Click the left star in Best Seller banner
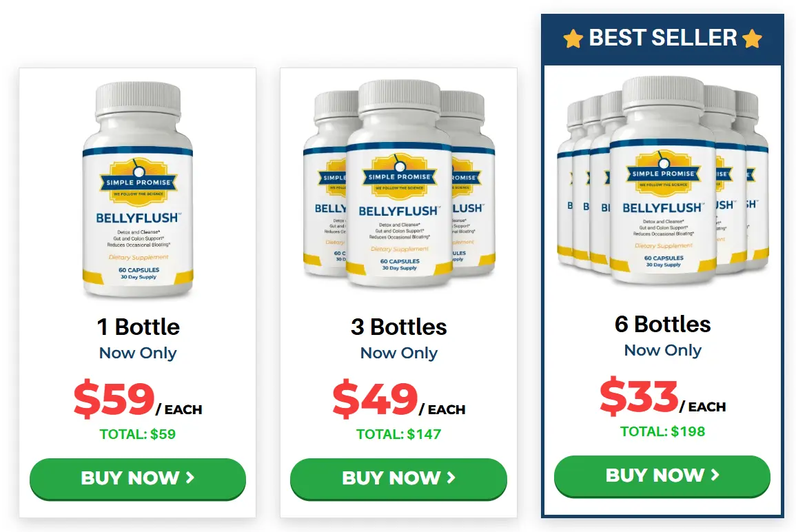This screenshot has width=796, height=532. [573, 39]
